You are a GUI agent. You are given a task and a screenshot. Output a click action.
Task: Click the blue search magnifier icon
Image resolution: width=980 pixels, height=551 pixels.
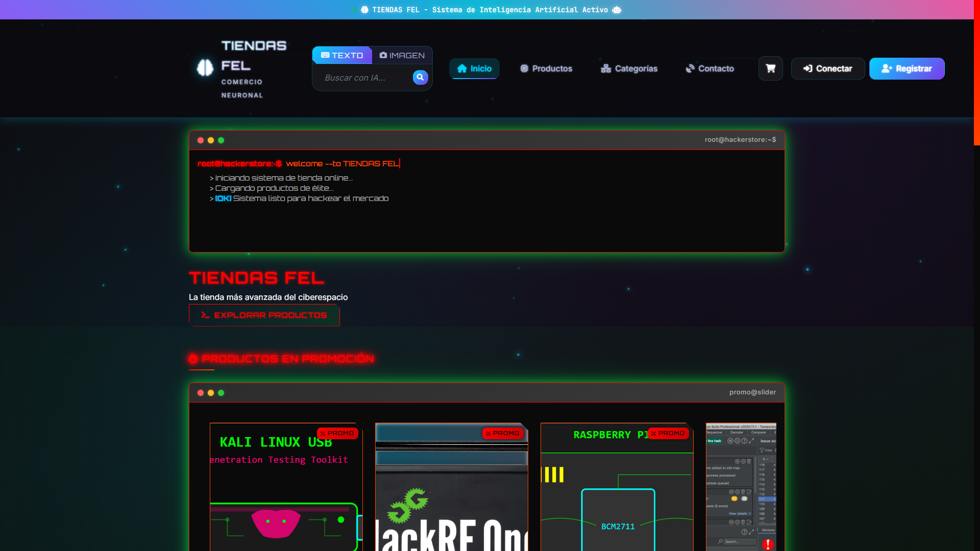tap(420, 77)
